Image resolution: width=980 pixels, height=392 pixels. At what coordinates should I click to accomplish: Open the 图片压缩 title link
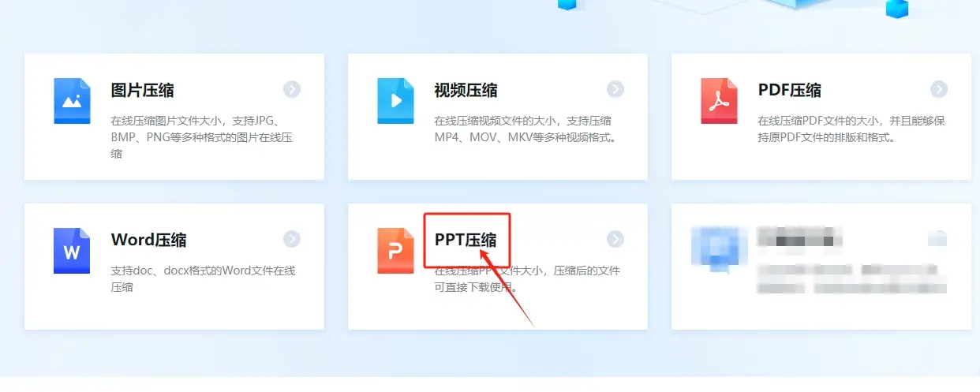pyautogui.click(x=143, y=90)
